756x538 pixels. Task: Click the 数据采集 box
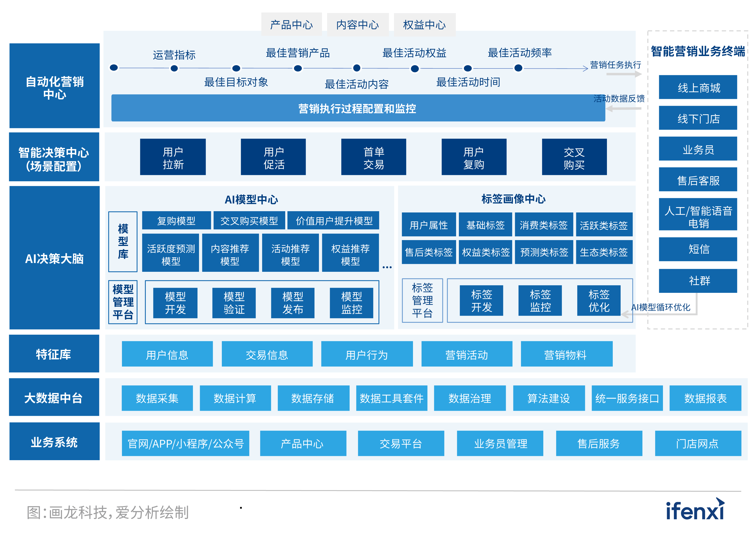tap(157, 398)
